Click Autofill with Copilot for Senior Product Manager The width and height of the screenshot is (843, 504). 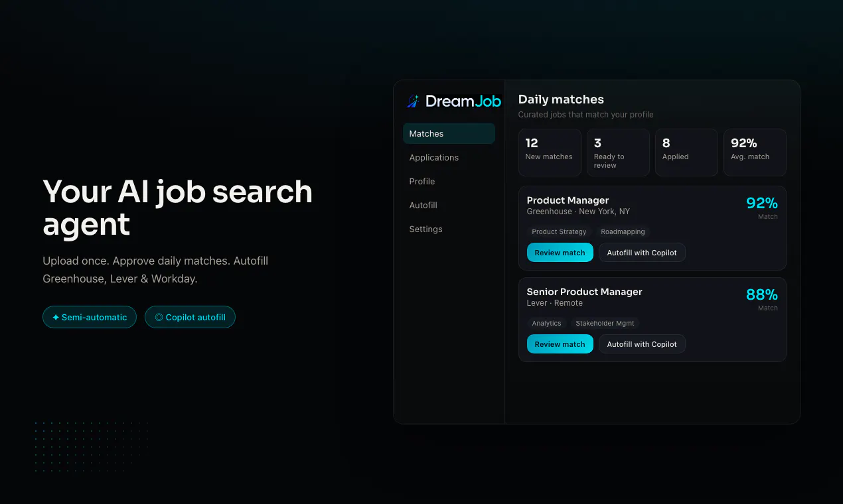pos(642,344)
